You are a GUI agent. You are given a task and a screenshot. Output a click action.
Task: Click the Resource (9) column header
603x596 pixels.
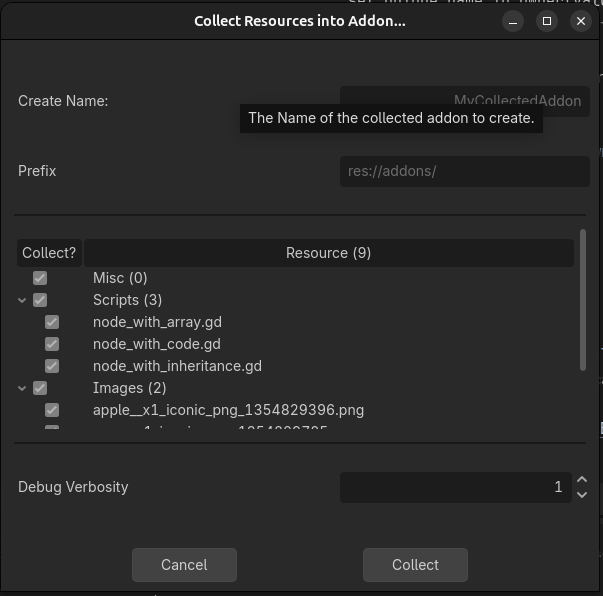coord(328,253)
